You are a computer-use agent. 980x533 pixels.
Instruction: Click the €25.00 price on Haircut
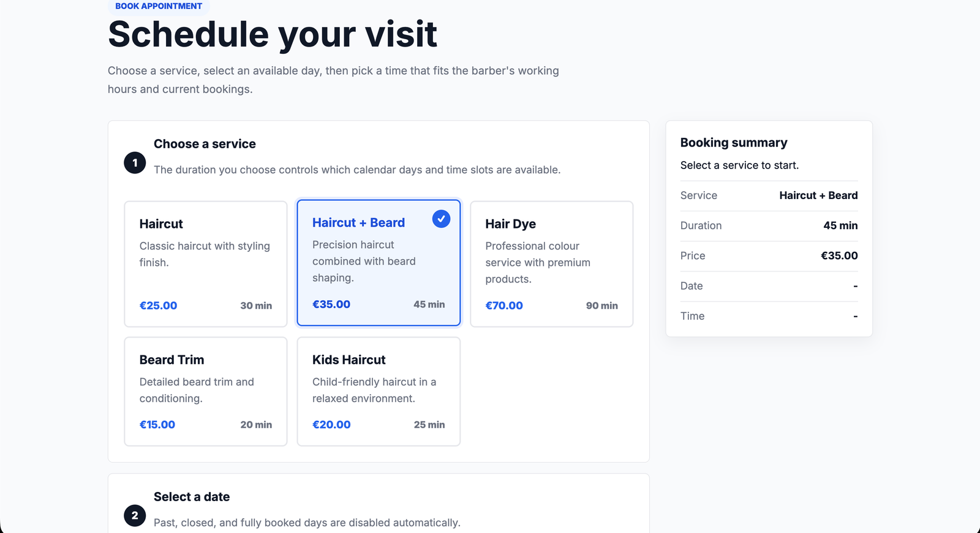158,306
